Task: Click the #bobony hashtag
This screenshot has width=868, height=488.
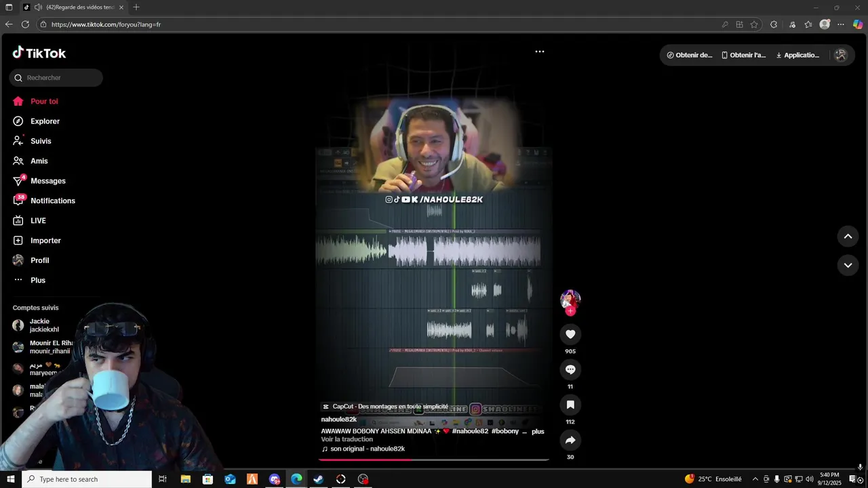Action: click(x=505, y=432)
